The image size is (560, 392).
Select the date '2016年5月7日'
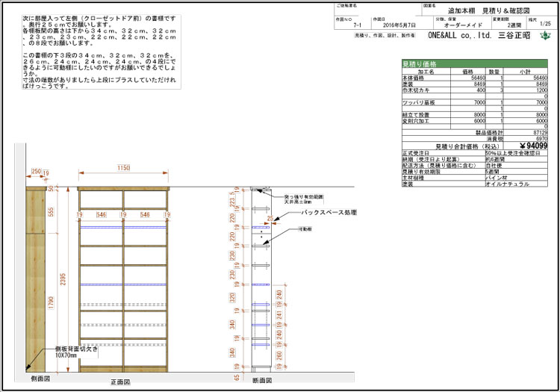(399, 25)
